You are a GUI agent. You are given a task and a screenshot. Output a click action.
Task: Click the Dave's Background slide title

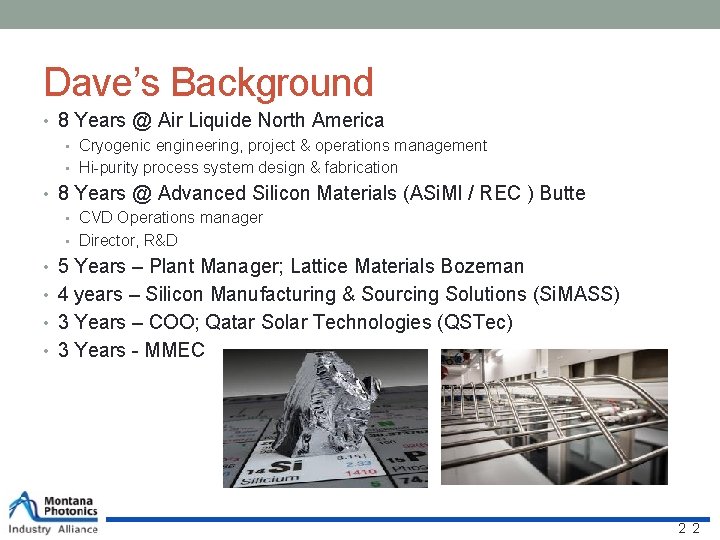click(208, 83)
